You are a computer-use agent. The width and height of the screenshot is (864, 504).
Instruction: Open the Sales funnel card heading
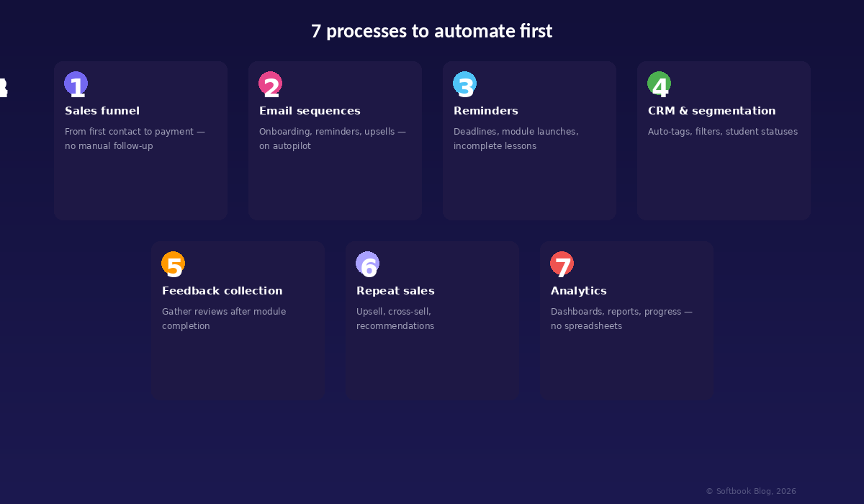[x=102, y=111]
